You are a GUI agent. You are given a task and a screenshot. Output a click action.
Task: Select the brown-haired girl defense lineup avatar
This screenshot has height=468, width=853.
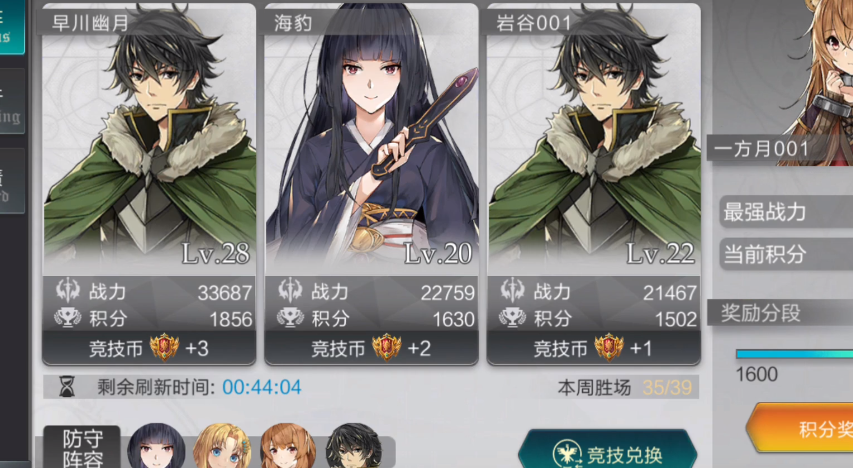(288, 447)
